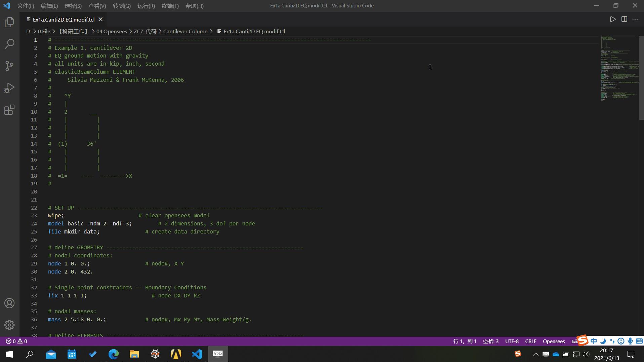This screenshot has height=362, width=644.
Task: Click the 'wipe;' command on line 23
Action: tap(56, 215)
